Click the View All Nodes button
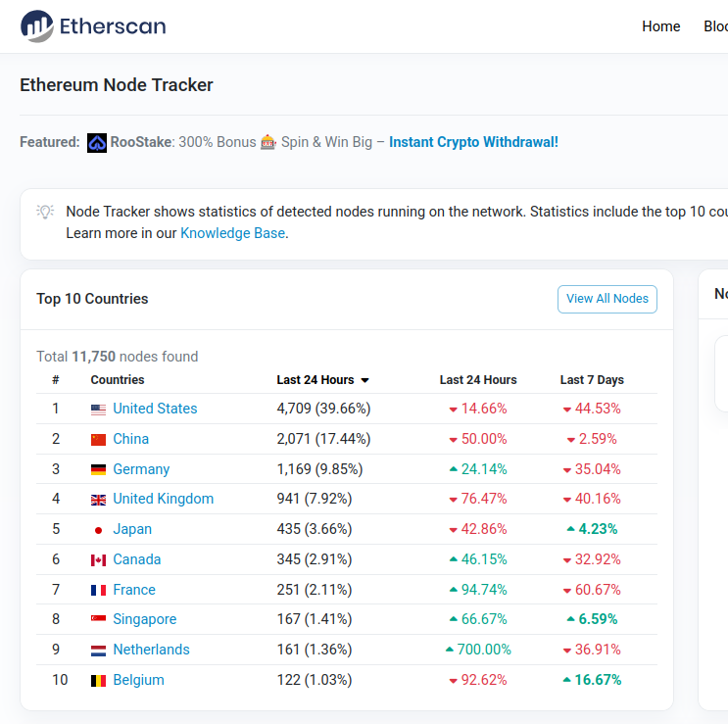728x724 pixels. (x=607, y=299)
